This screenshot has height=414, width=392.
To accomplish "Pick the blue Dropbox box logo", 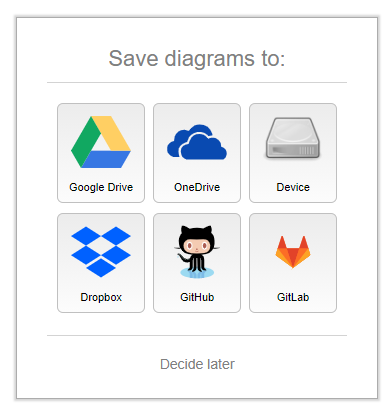I will (x=101, y=252).
